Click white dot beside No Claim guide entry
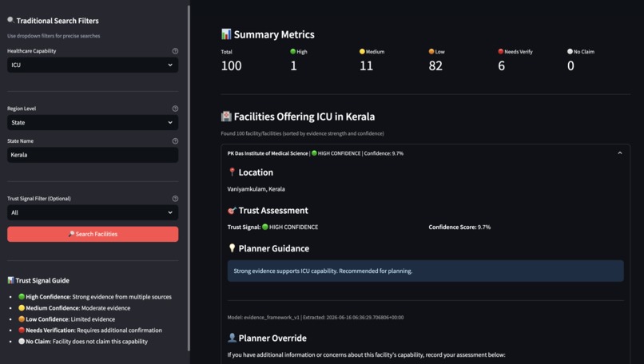 (22, 341)
